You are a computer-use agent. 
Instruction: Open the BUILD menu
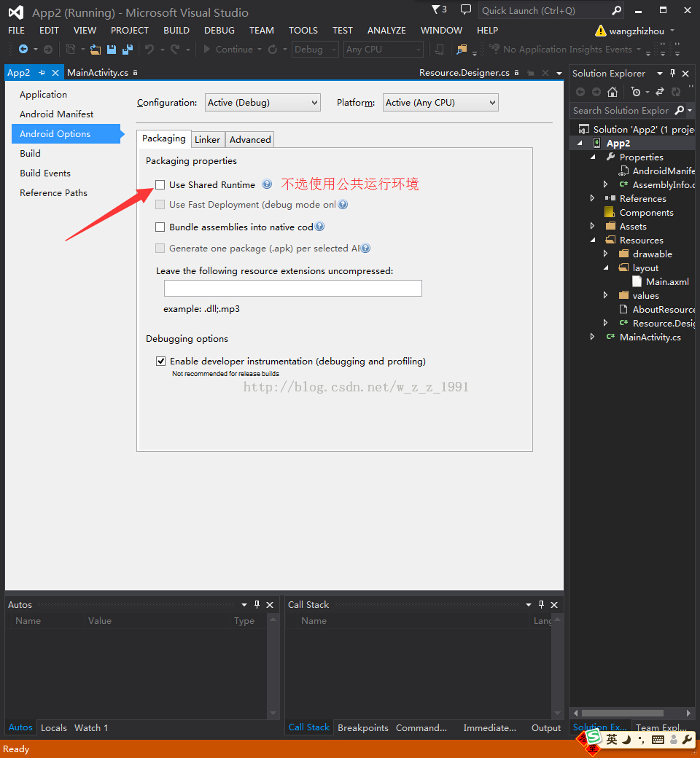tap(176, 30)
